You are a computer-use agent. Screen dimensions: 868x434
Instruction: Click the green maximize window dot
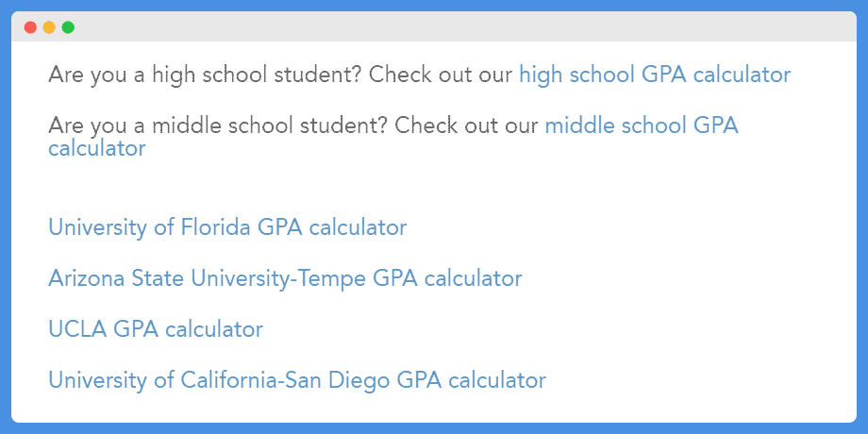(x=68, y=27)
